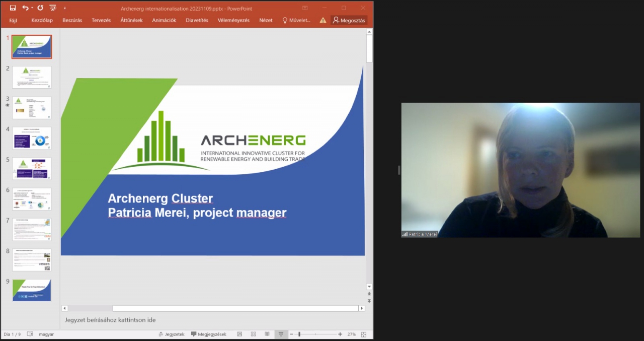This screenshot has width=644, height=341.
Task: Click the horizontal scrollbar right arrow
Action: tap(361, 308)
